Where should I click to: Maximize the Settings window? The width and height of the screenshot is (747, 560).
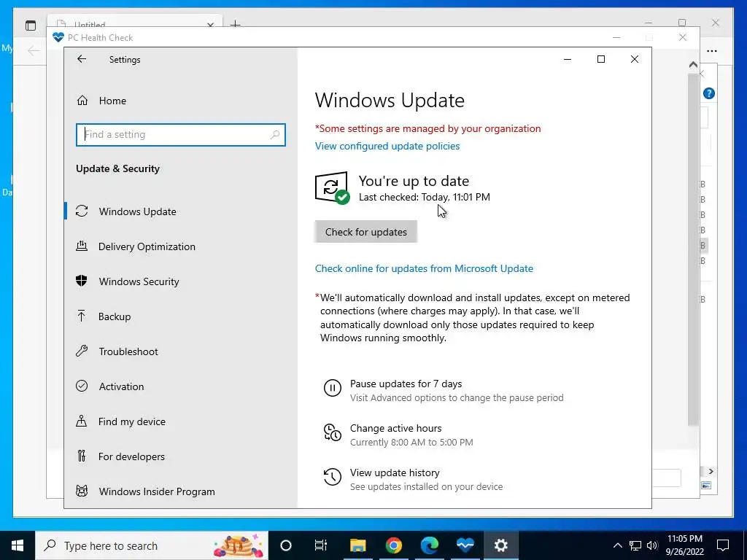click(x=601, y=59)
